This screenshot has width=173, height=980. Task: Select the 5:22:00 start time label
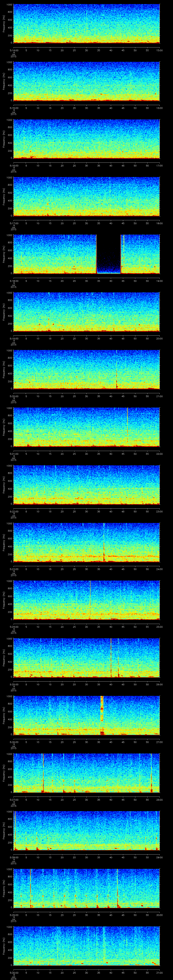(14, 511)
